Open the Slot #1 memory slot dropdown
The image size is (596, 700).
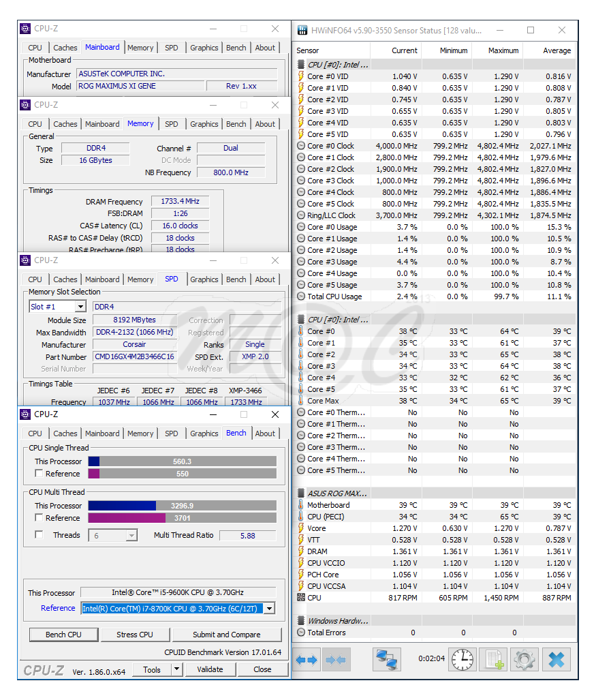80,306
